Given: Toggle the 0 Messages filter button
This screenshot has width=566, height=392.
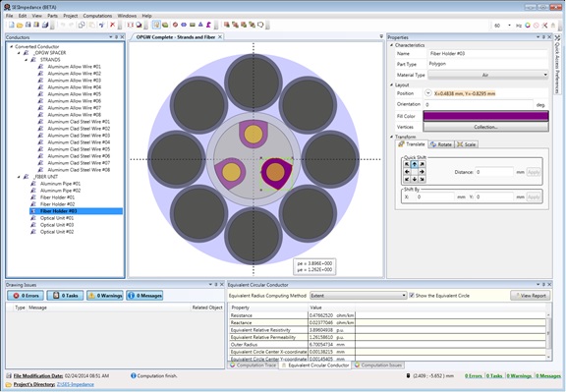Looking at the screenshot, I should [x=144, y=296].
